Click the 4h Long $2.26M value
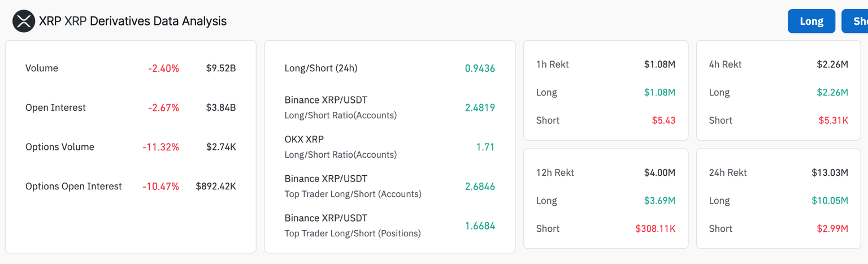The width and height of the screenshot is (868, 264). point(832,93)
